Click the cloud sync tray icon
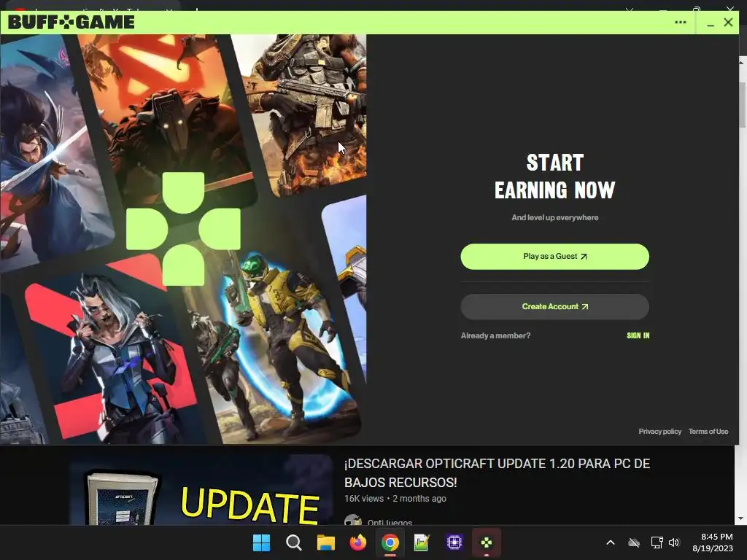This screenshot has width=747, height=560. [634, 542]
